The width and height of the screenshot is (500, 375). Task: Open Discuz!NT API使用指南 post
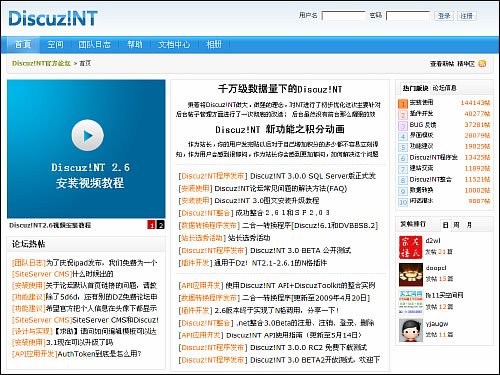[x=294, y=335]
